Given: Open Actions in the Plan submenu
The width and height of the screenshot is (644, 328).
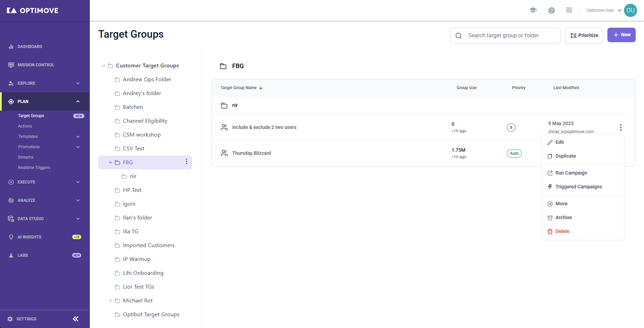Looking at the screenshot, I should [x=25, y=126].
